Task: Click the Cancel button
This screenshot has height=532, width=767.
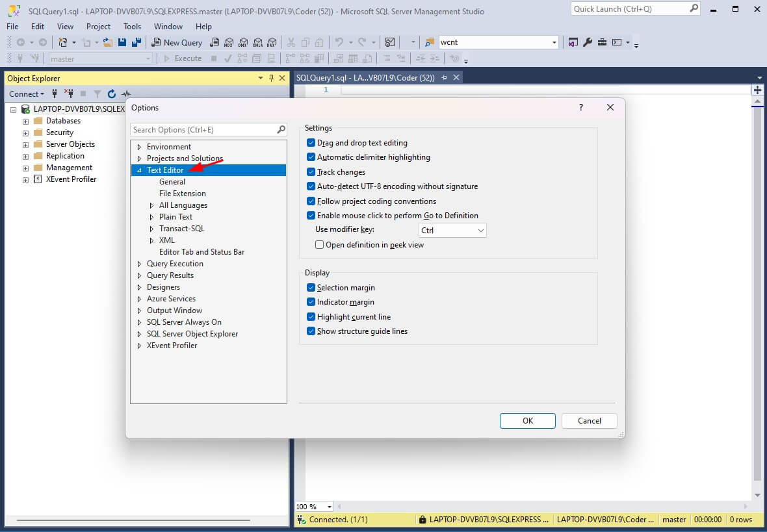Action: [x=589, y=420]
